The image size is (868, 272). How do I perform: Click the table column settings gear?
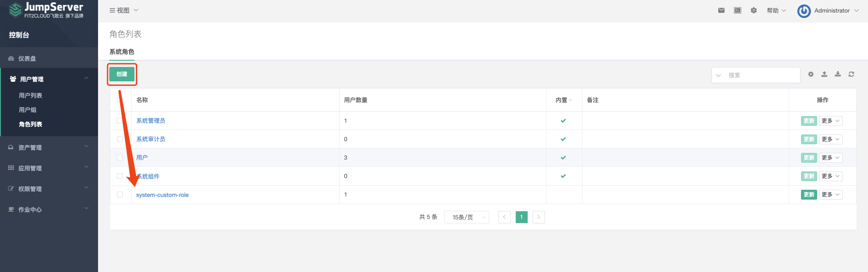(811, 74)
